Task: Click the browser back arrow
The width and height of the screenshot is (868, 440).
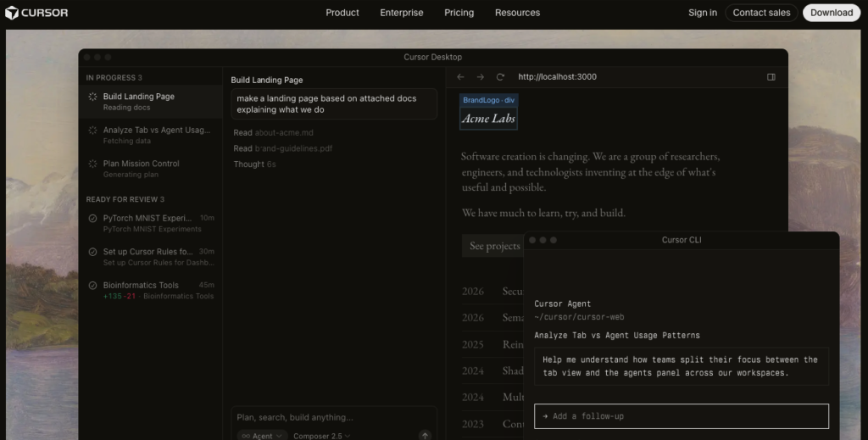Action: pos(460,77)
